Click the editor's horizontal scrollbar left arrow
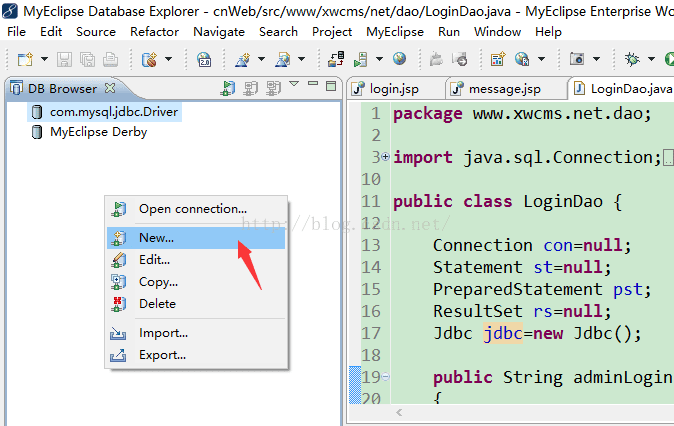The width and height of the screenshot is (674, 426). 399,413
